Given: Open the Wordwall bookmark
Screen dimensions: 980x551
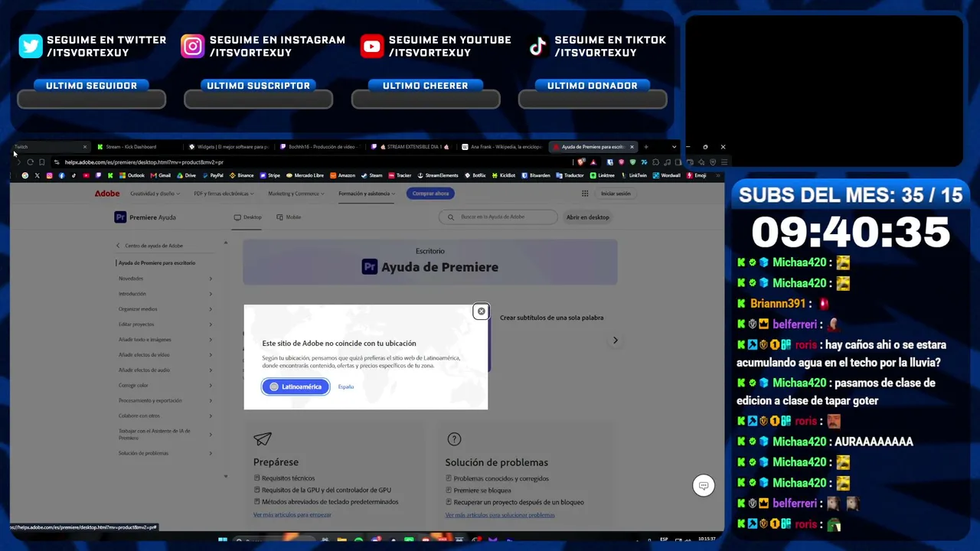Looking at the screenshot, I should click(668, 175).
